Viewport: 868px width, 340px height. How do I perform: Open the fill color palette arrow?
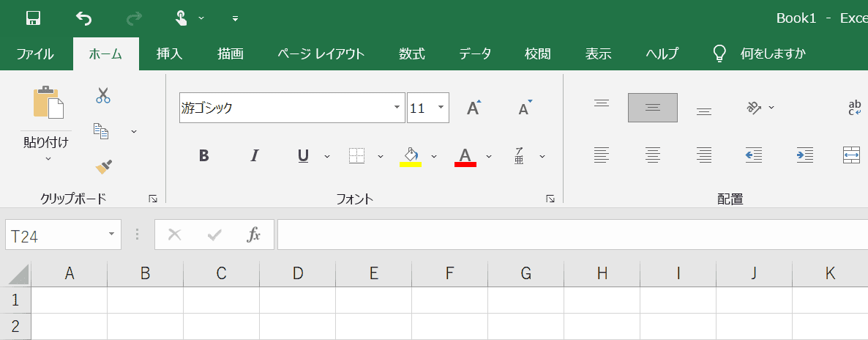434,156
